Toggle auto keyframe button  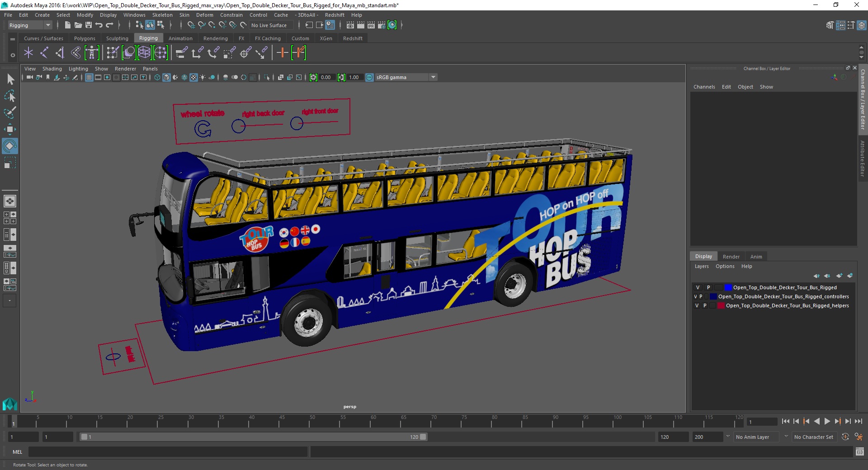845,437
